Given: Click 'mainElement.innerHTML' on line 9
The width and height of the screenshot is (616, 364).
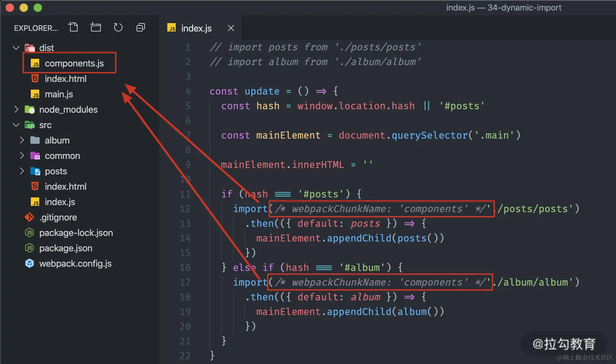Looking at the screenshot, I should tap(282, 165).
